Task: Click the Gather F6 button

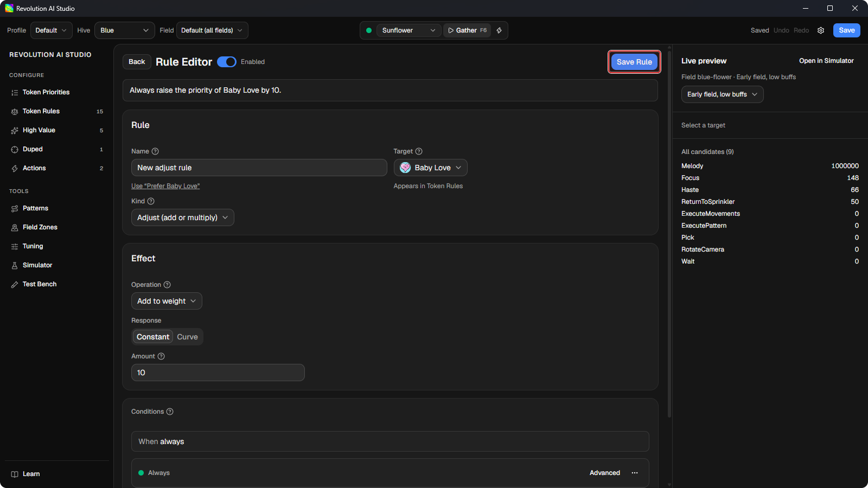Action: coord(467,30)
